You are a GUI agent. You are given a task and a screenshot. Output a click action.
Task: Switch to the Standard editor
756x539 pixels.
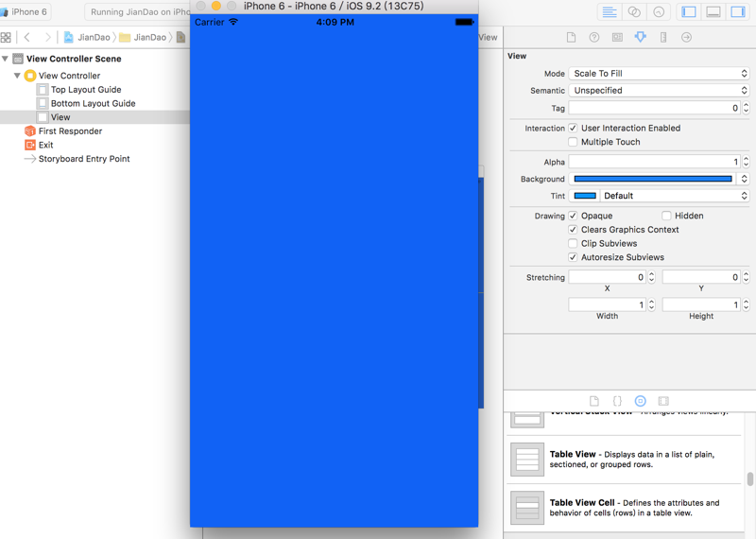coord(610,12)
